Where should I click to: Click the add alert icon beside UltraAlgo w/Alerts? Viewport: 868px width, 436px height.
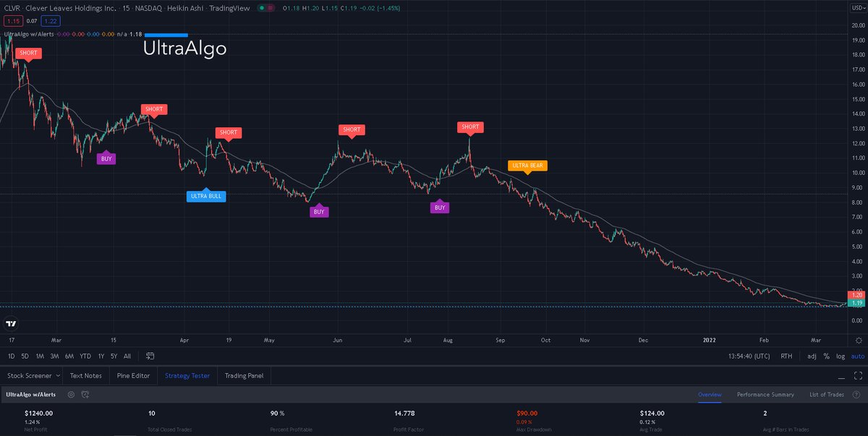[85, 395]
